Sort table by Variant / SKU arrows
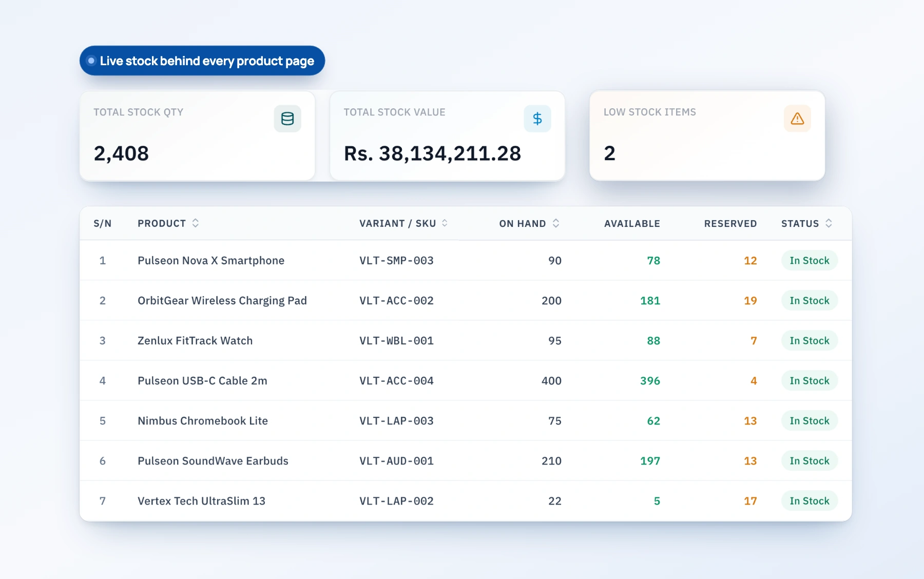This screenshot has width=924, height=579. (x=445, y=223)
